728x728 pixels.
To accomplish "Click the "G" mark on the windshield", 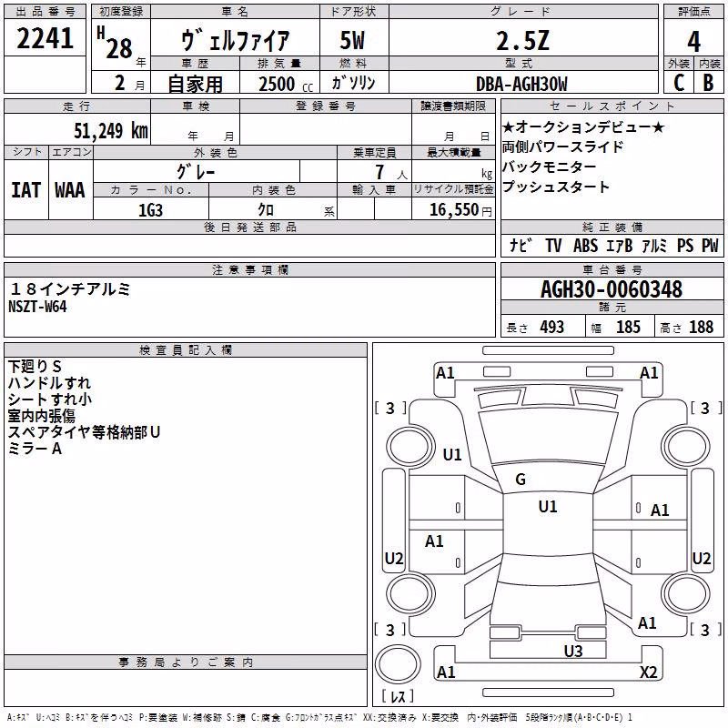I will coord(521,479).
